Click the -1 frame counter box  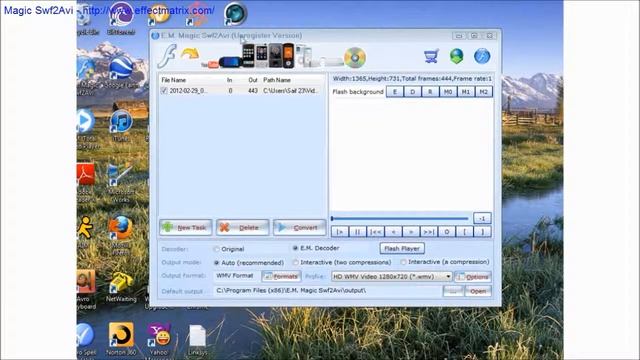tap(482, 218)
